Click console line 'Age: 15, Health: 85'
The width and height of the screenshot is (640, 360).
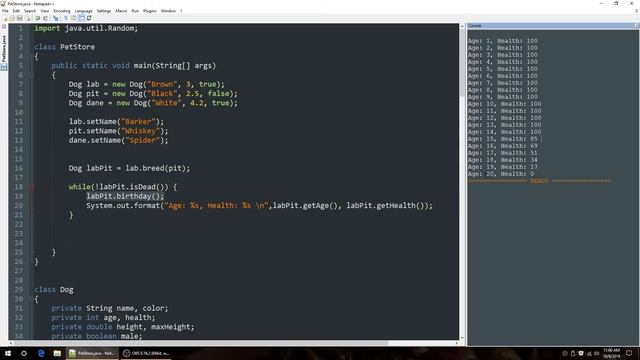point(502,139)
